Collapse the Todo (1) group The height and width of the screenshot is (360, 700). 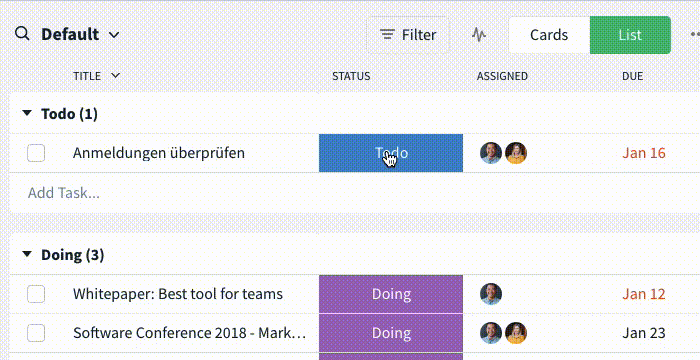(27, 113)
